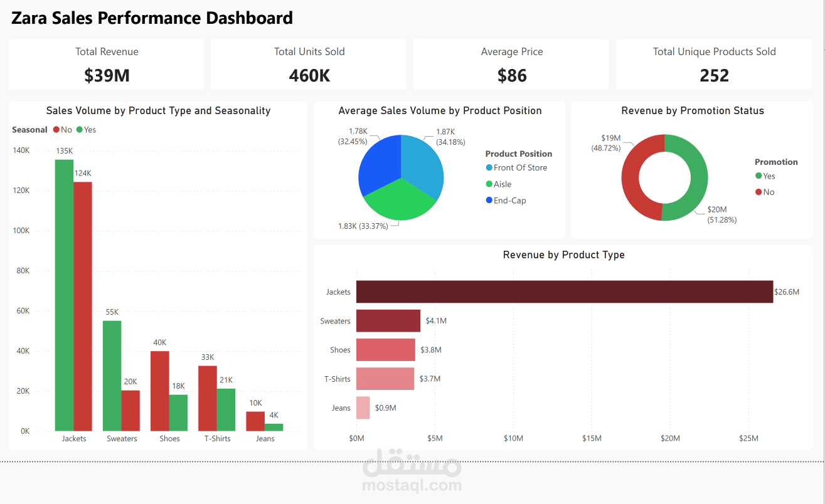Click the Average Price KPI card

511,64
